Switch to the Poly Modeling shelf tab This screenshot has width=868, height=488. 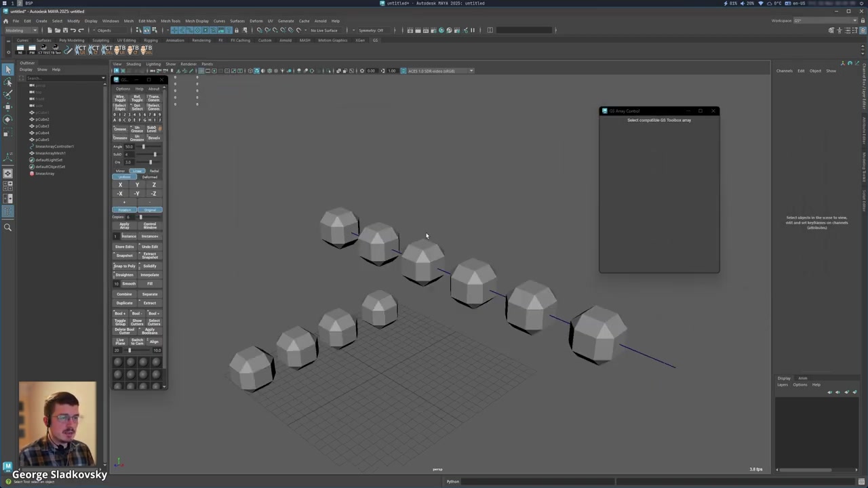[71, 40]
